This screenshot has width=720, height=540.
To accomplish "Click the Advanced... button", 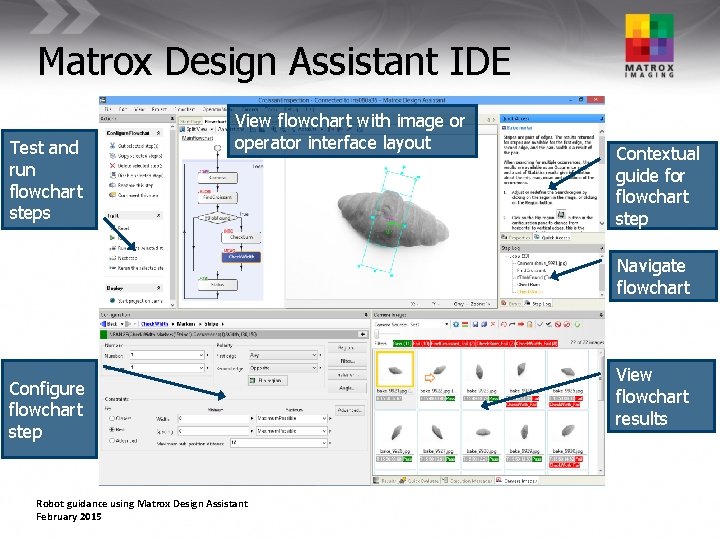I will click(350, 410).
